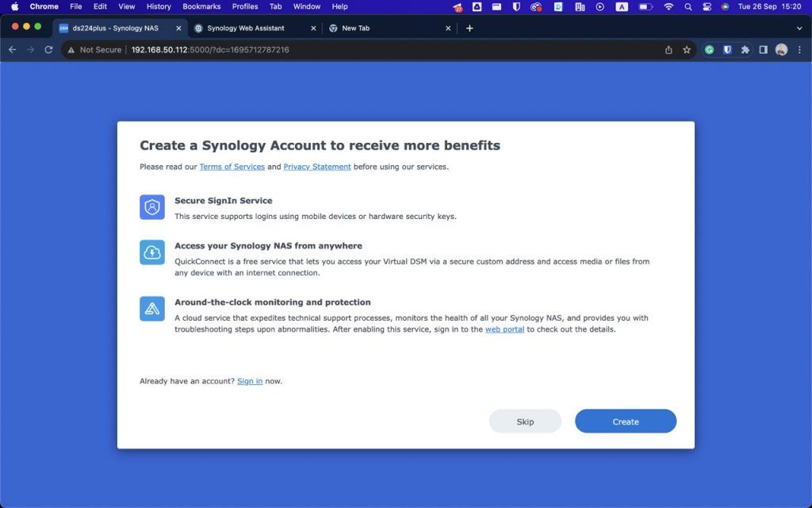Click the Secure SignIn Service shield icon
The height and width of the screenshot is (508, 812).
pyautogui.click(x=151, y=207)
